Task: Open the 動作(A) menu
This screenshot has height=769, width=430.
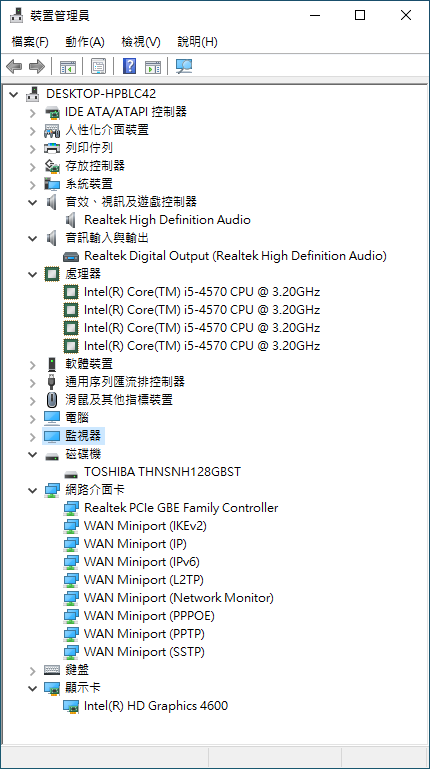Action: coord(85,42)
